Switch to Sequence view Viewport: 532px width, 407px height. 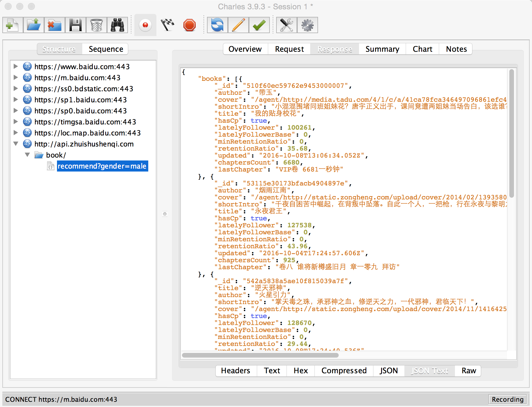click(106, 49)
